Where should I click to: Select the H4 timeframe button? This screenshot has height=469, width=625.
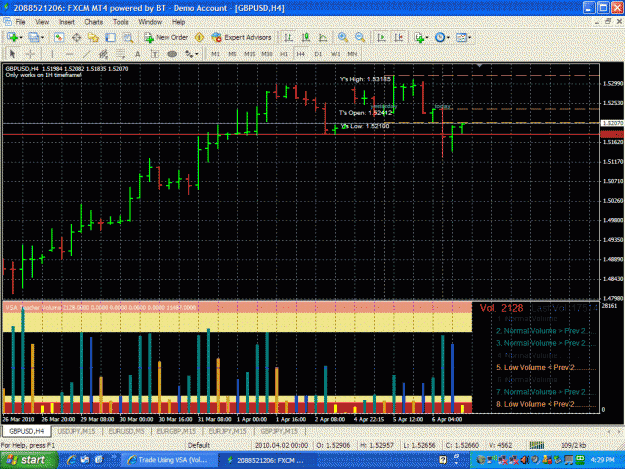(301, 54)
